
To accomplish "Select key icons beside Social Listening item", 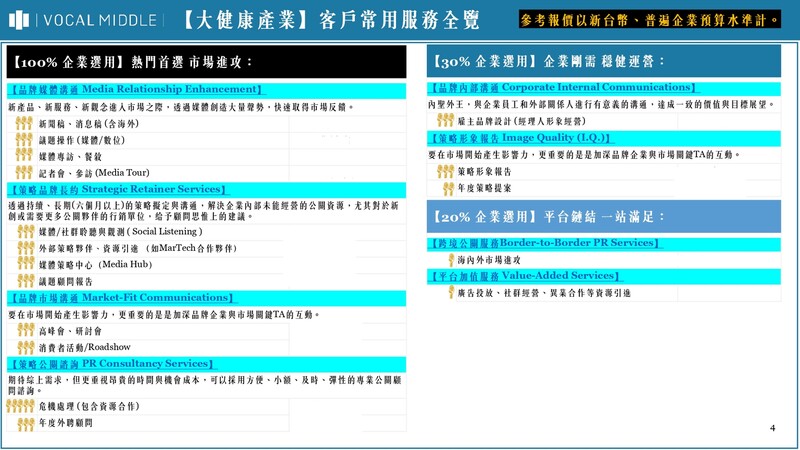I will coord(25,231).
